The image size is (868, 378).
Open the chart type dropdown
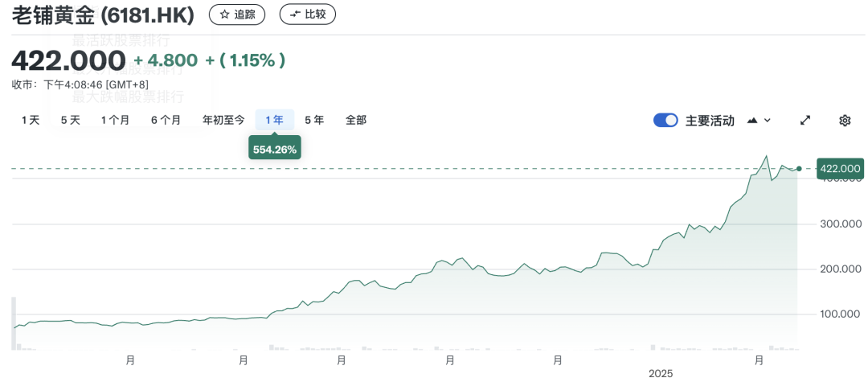759,121
